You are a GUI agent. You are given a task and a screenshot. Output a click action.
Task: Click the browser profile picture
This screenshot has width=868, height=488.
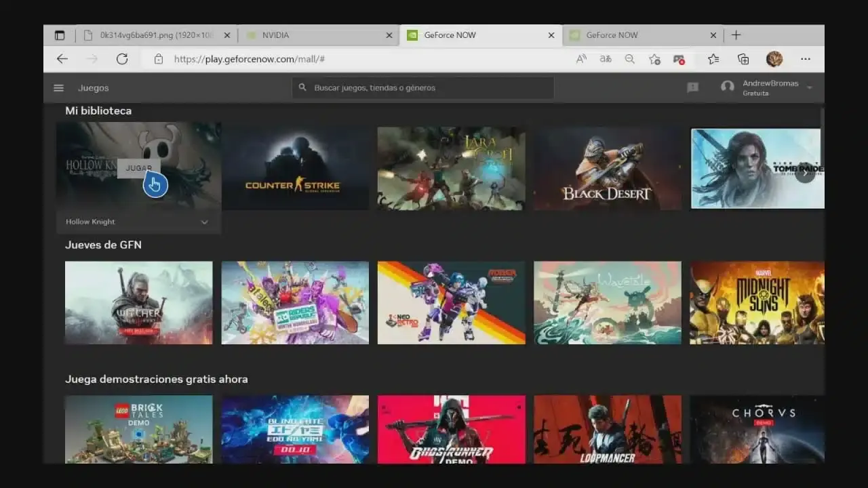[x=774, y=59]
